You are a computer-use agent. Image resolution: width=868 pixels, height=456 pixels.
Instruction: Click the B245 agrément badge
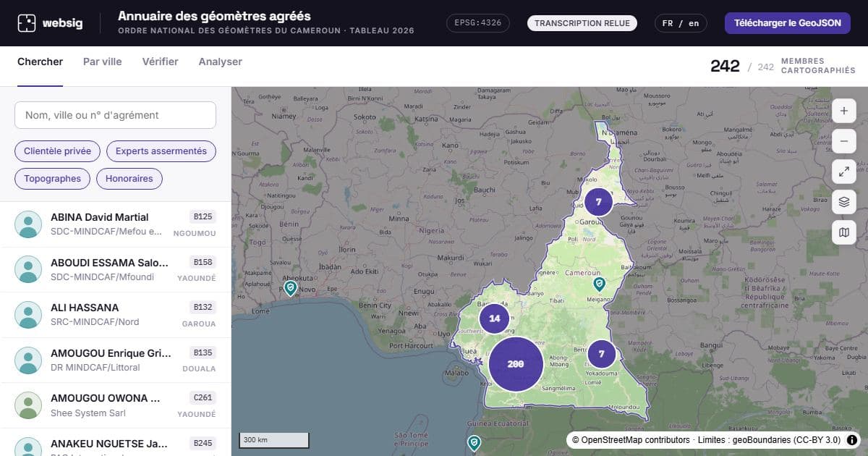point(203,443)
